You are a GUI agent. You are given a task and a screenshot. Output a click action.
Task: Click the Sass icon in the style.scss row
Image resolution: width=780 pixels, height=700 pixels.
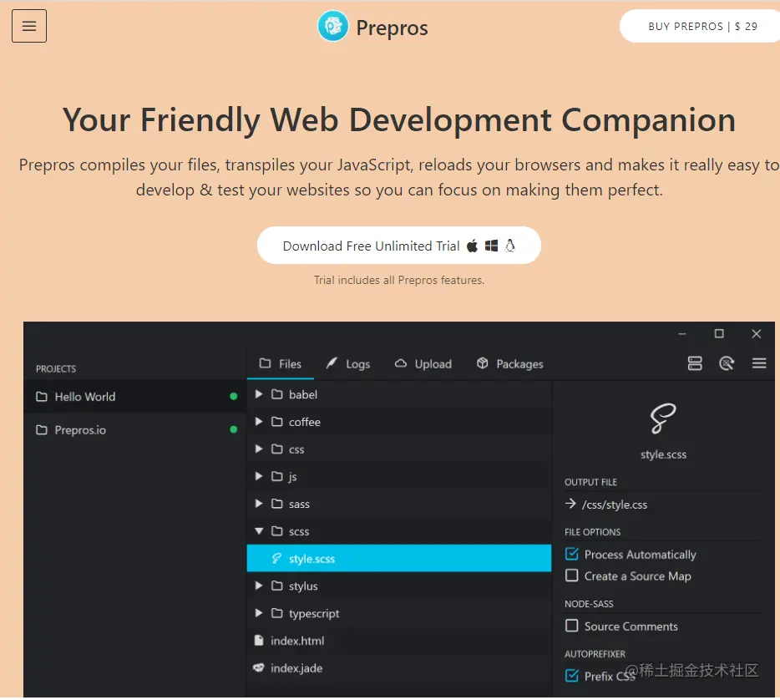(x=276, y=558)
